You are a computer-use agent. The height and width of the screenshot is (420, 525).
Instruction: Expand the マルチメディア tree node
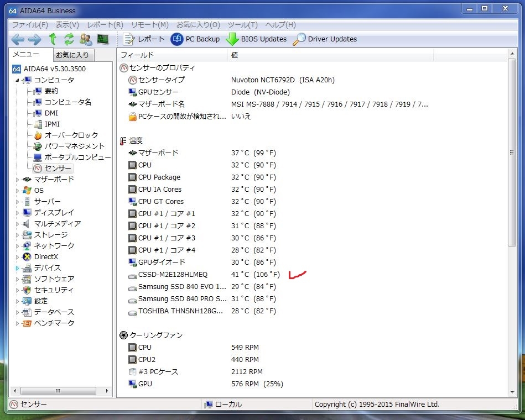click(x=17, y=224)
